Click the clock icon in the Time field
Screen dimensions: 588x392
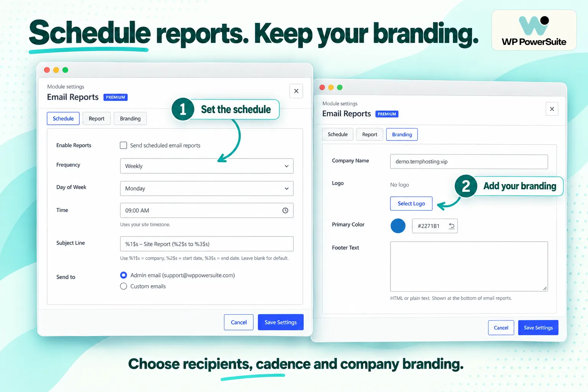tap(285, 211)
